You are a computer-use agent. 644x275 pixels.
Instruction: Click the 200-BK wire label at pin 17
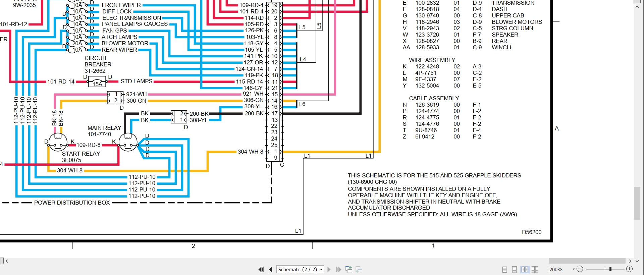[254, 113]
